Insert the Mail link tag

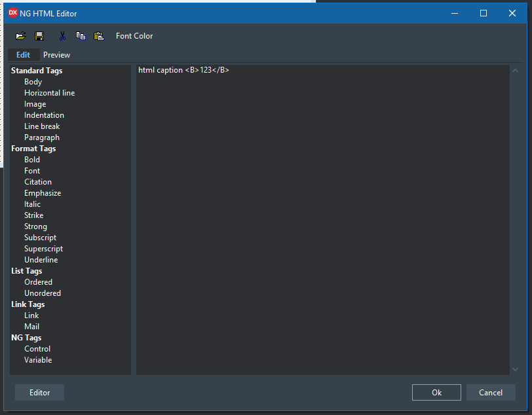31,327
